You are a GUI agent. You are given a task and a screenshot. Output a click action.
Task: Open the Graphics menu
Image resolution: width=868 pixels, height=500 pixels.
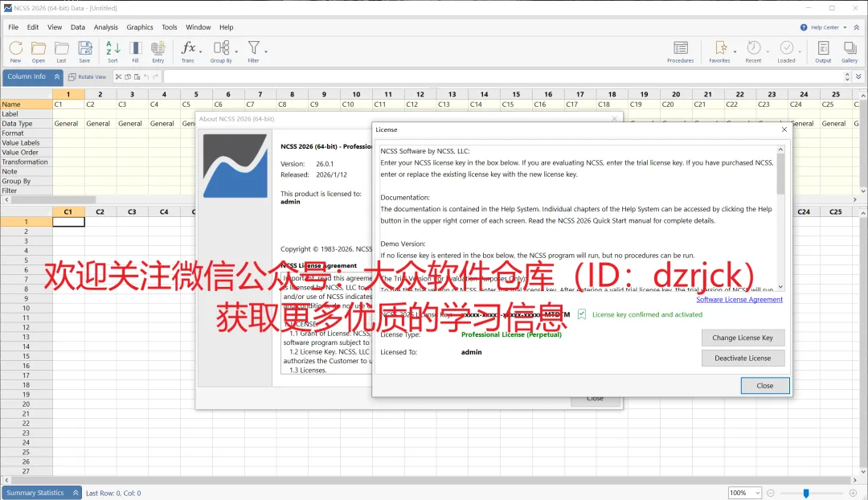(140, 27)
